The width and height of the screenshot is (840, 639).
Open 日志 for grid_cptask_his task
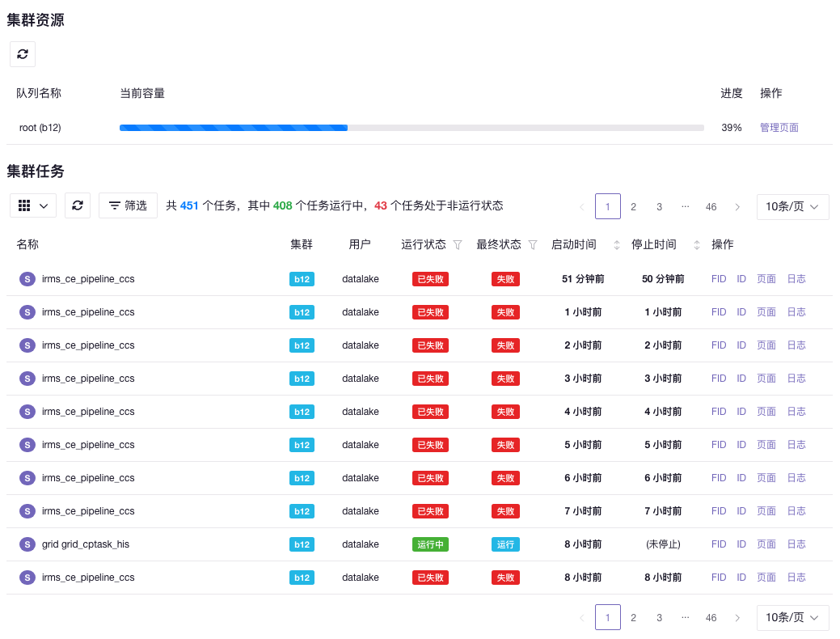pos(796,544)
